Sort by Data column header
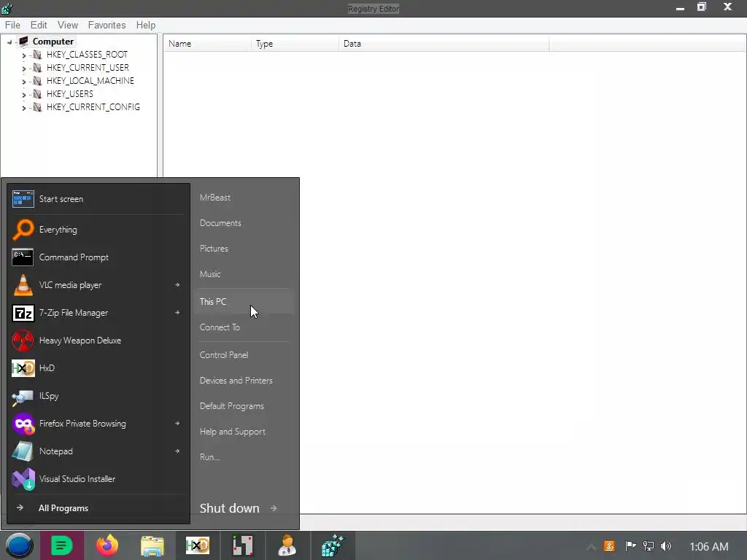The width and height of the screenshot is (747, 560). tap(444, 44)
